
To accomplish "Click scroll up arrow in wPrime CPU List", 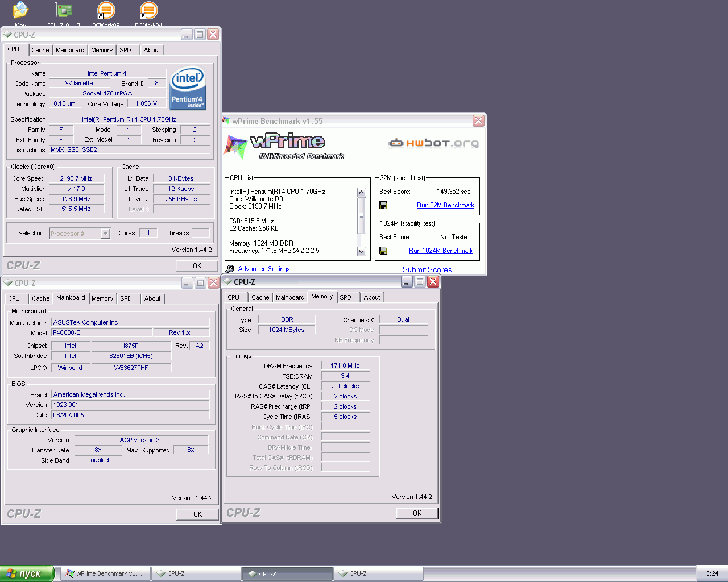I will pyautogui.click(x=361, y=193).
